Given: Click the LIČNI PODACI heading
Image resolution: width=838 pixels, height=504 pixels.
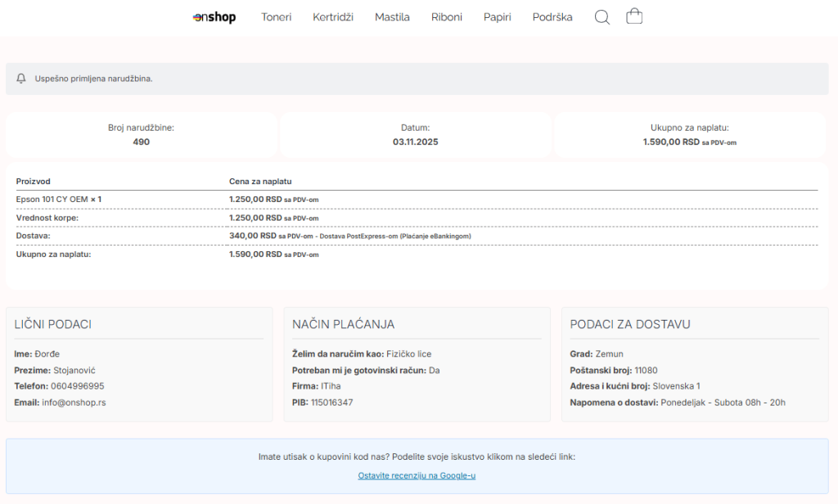Looking at the screenshot, I should pyautogui.click(x=52, y=324).
